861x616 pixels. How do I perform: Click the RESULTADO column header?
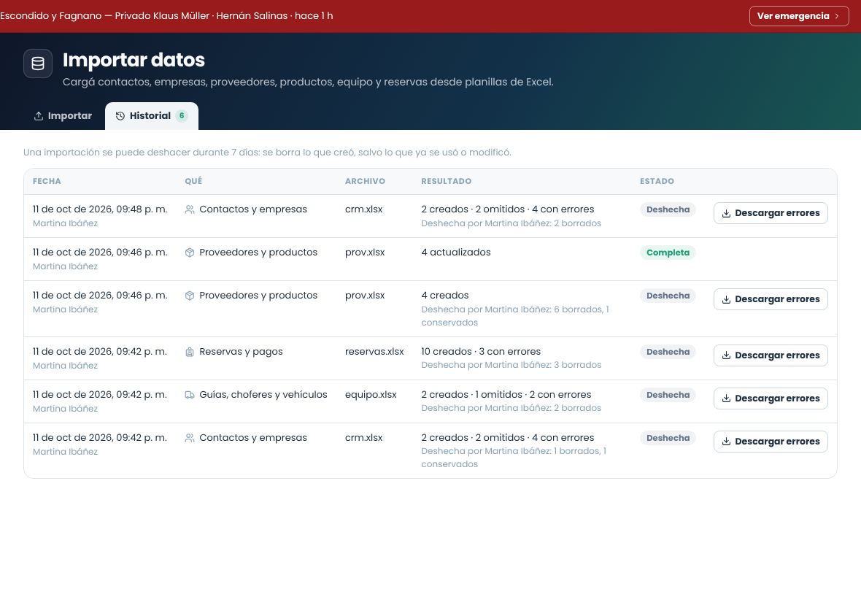[447, 181]
